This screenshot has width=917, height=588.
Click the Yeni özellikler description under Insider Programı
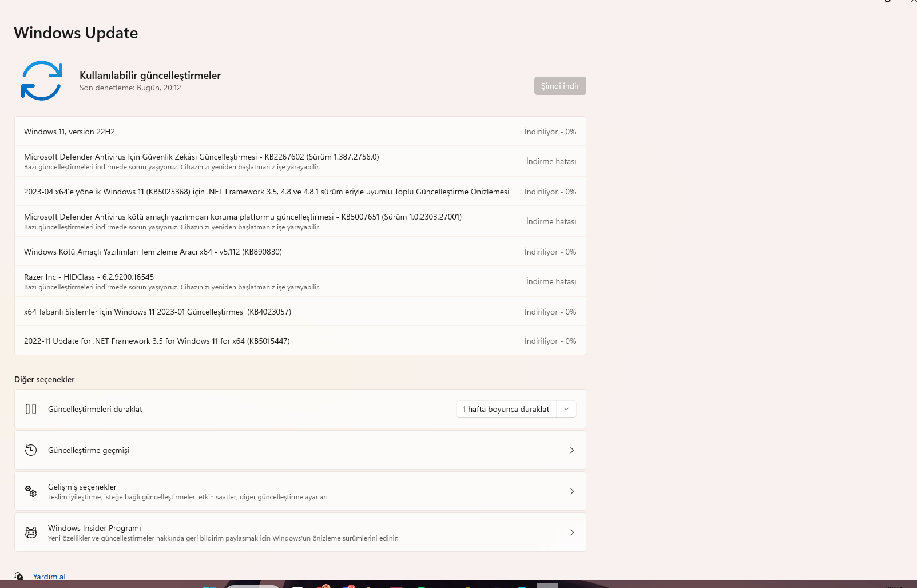[223, 538]
